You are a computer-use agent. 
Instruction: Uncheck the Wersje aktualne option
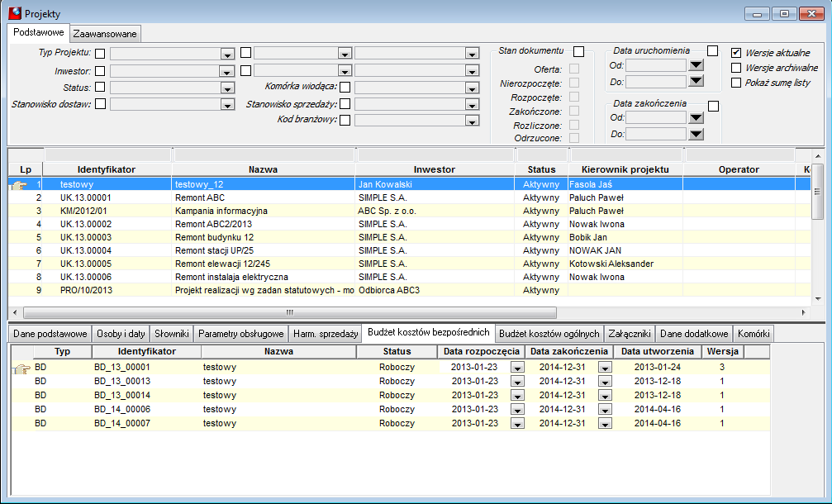736,53
